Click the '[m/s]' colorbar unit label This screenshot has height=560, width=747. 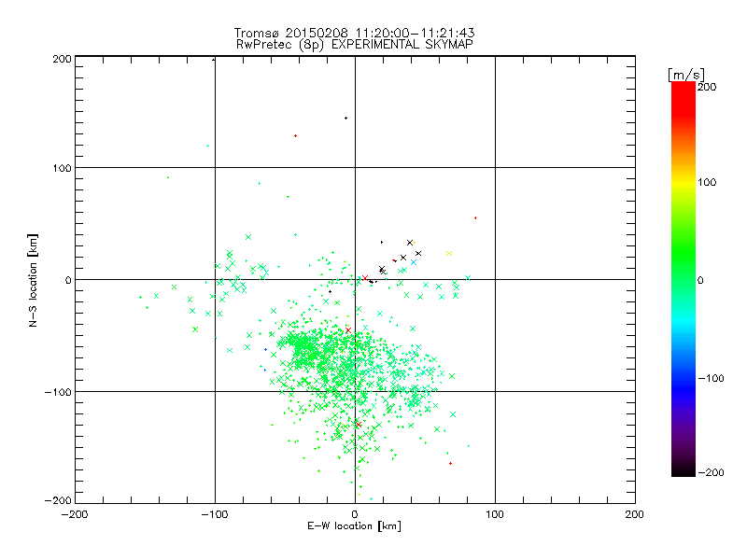pyautogui.click(x=686, y=75)
